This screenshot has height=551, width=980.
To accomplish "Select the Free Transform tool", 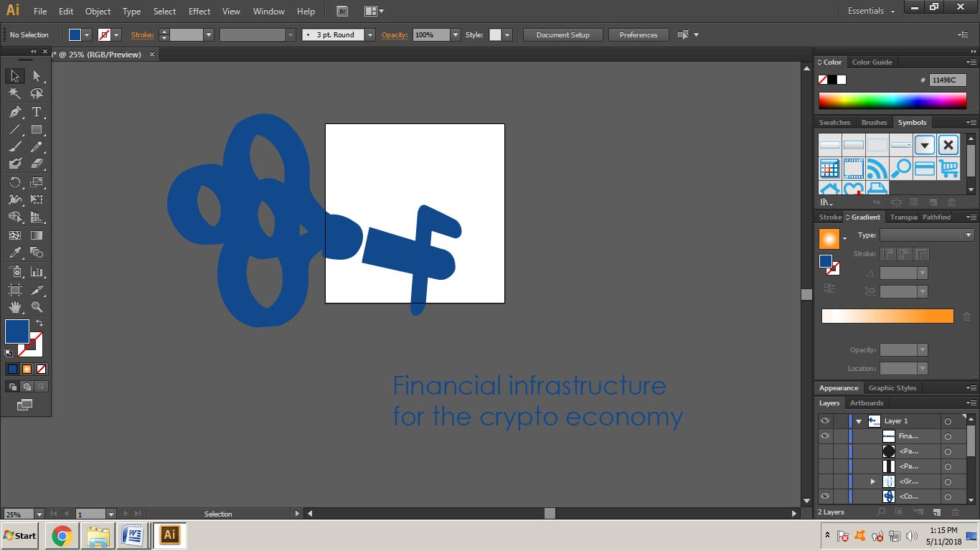I will click(37, 199).
